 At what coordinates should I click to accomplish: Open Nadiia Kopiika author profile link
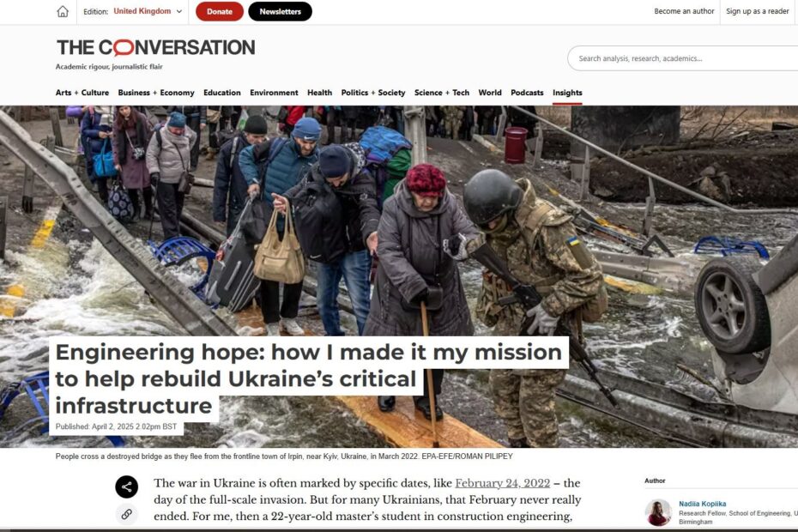coord(702,504)
